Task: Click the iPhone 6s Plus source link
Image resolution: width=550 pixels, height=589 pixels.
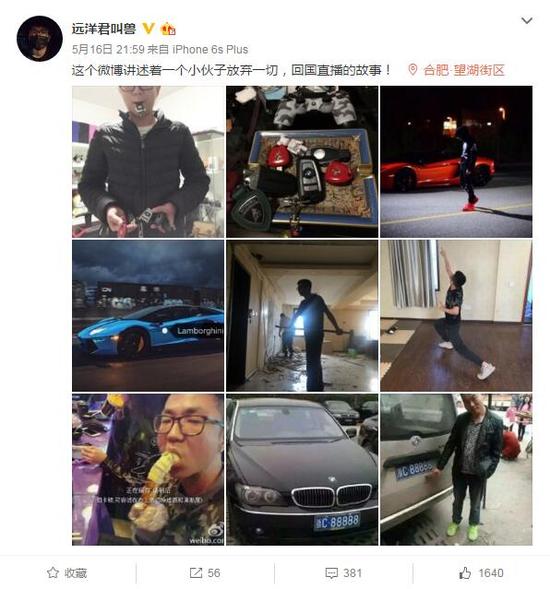Action: pyautogui.click(x=210, y=49)
